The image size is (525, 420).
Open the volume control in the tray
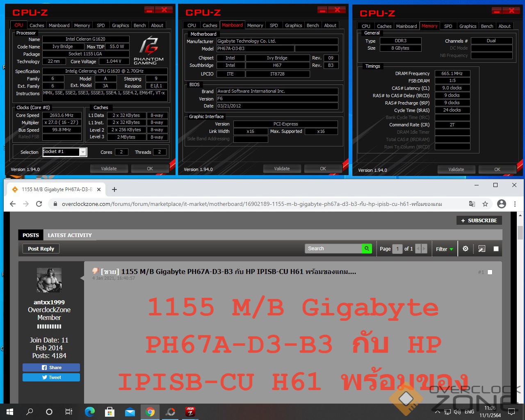[x=457, y=412]
